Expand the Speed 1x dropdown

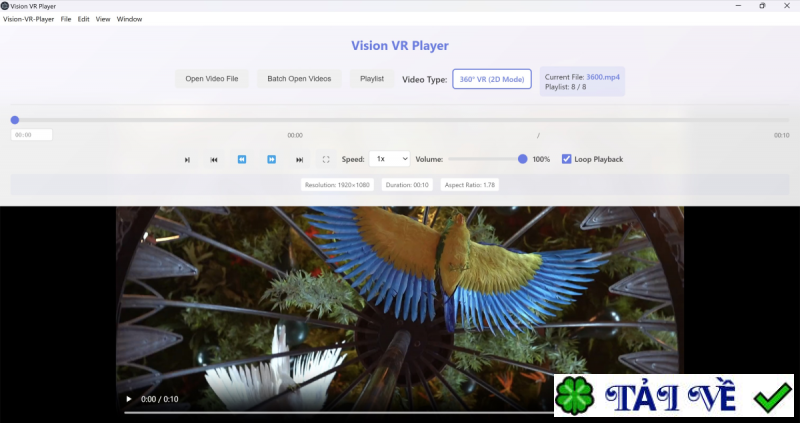389,159
